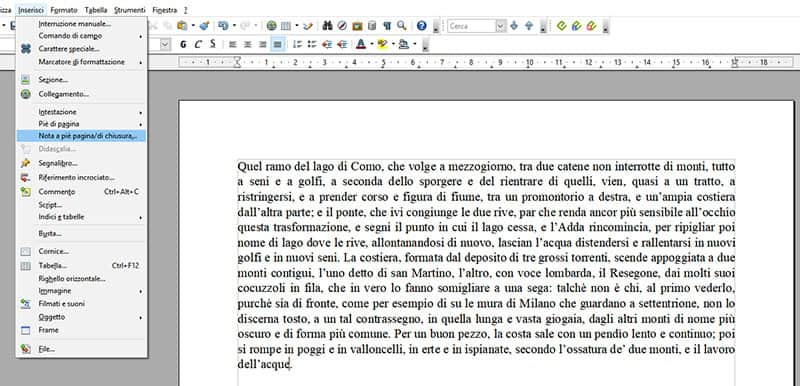Open the Help question mark icon
Image resolution: width=800 pixels, height=386 pixels.
421,25
